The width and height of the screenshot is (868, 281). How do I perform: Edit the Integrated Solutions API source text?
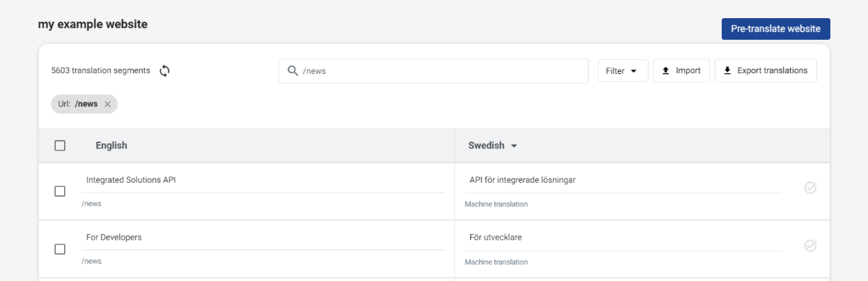pos(263,180)
